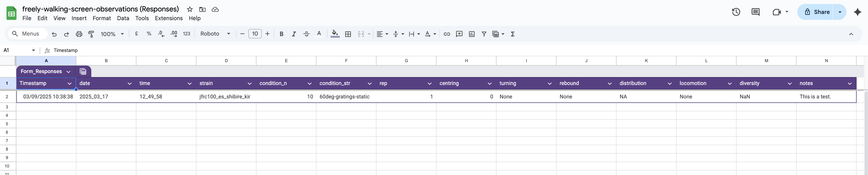Star the spreadsheet document
This screenshot has width=868, height=175.
pyautogui.click(x=190, y=9)
